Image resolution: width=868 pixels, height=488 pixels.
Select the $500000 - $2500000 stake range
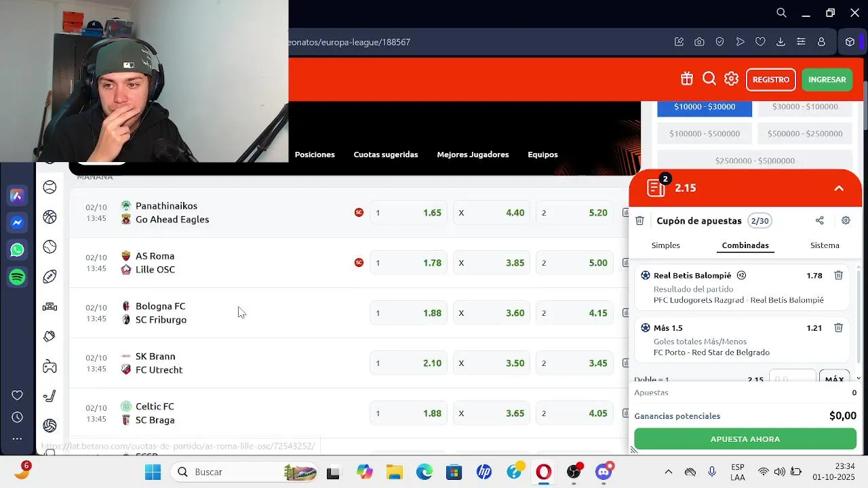click(x=805, y=134)
